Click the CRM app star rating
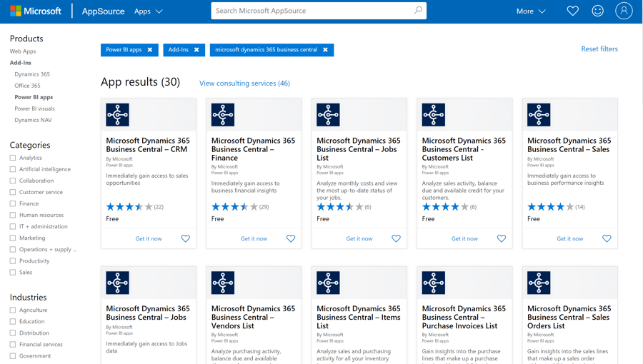This screenshot has width=643, height=364. [x=129, y=207]
